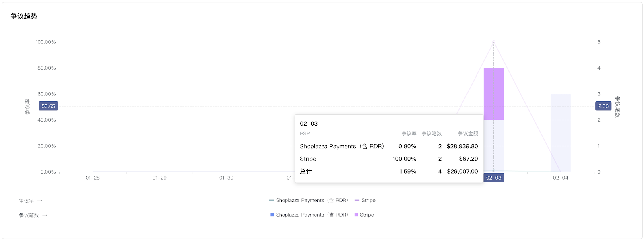Image resolution: width=644 pixels, height=240 pixels.
Task: Select the highlighted 02-03 date label
Action: click(x=493, y=178)
